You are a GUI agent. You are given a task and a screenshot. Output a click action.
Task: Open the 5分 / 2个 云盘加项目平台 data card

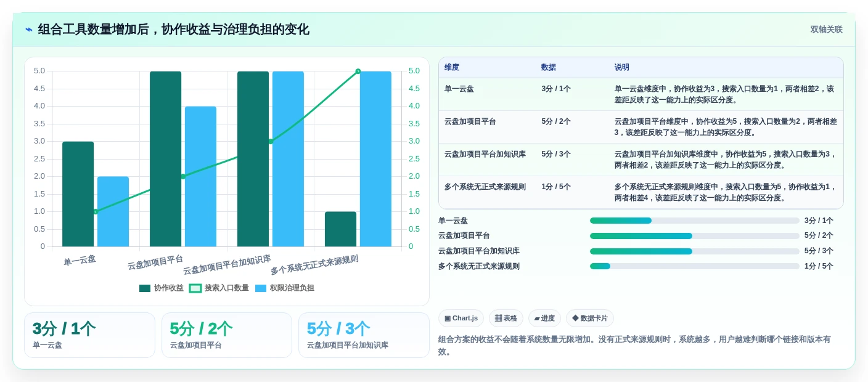click(x=227, y=335)
